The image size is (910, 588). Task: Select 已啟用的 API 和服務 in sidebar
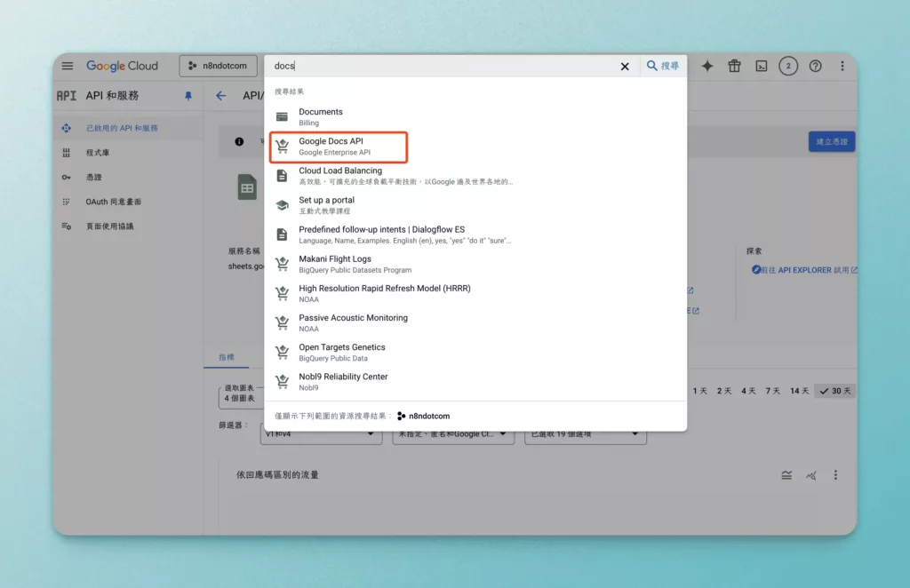pos(129,128)
